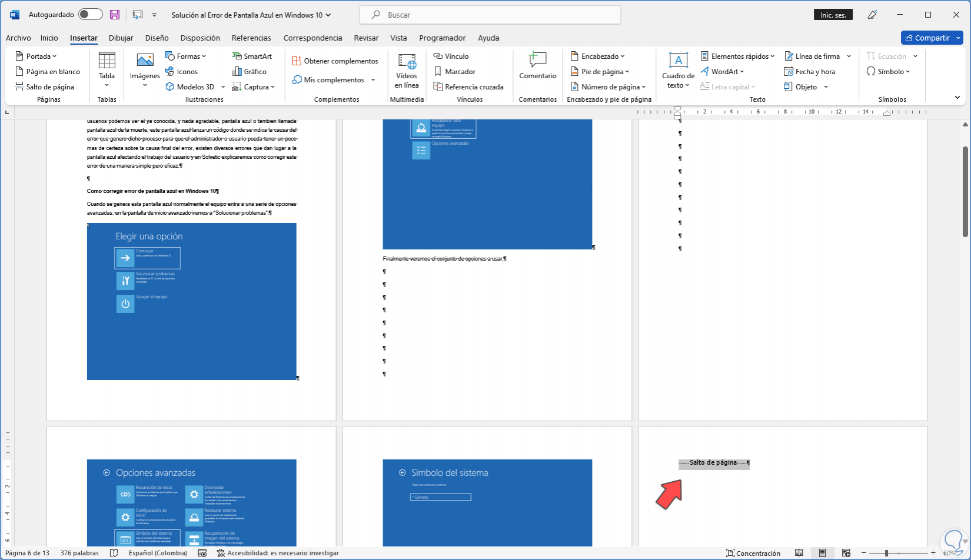Screen dimensions: 971x560
Task: Insert a Página en blanco
Action: click(48, 72)
